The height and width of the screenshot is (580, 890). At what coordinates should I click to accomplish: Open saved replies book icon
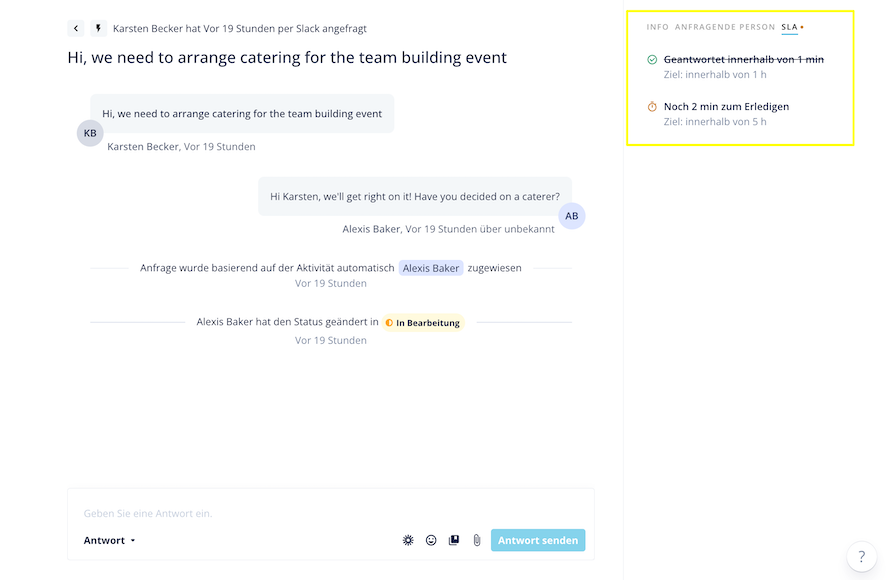click(454, 540)
